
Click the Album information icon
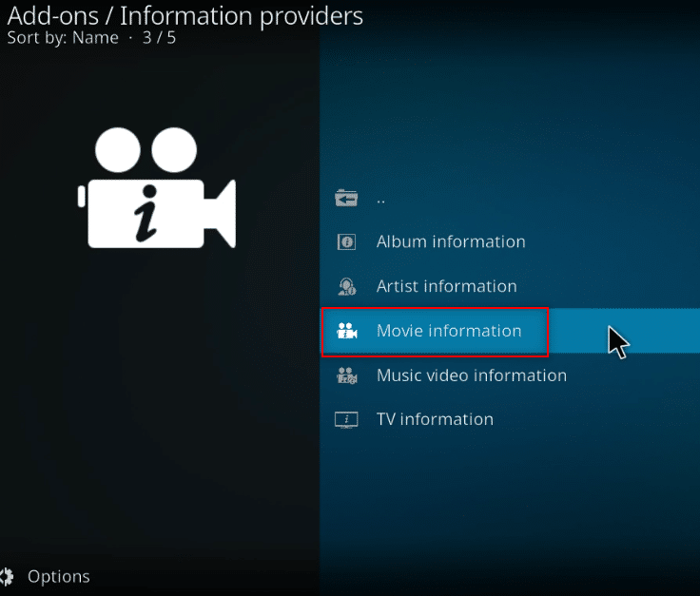coord(346,241)
